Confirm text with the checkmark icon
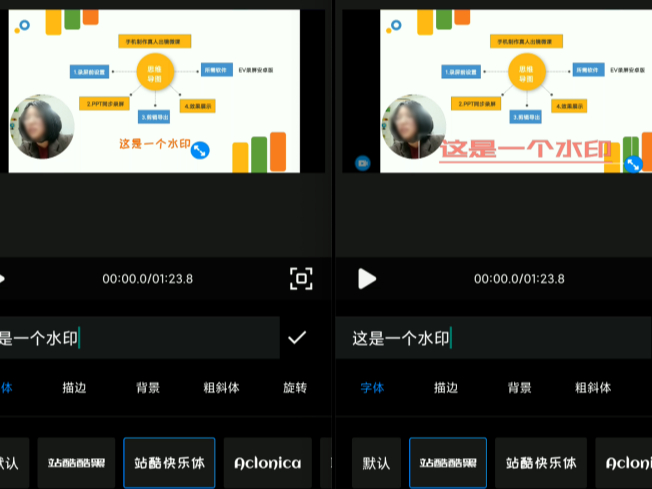Screen dimensions: 652x489 click(297, 338)
